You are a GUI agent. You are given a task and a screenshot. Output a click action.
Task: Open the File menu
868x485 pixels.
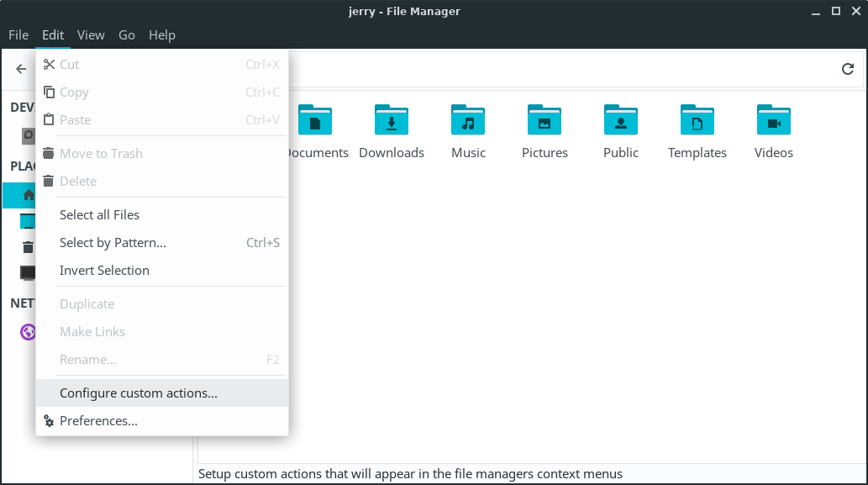click(18, 34)
